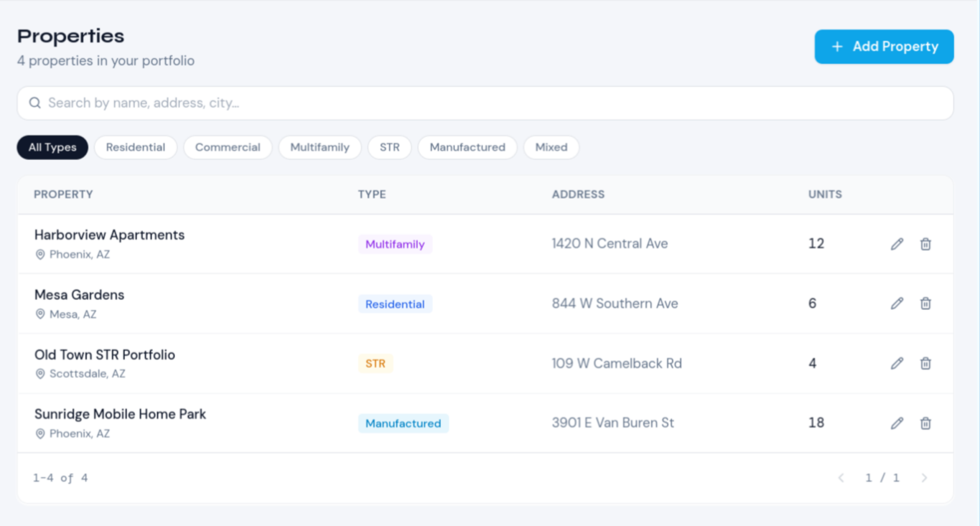Go to previous page chevron
This screenshot has height=526, width=980.
click(841, 478)
